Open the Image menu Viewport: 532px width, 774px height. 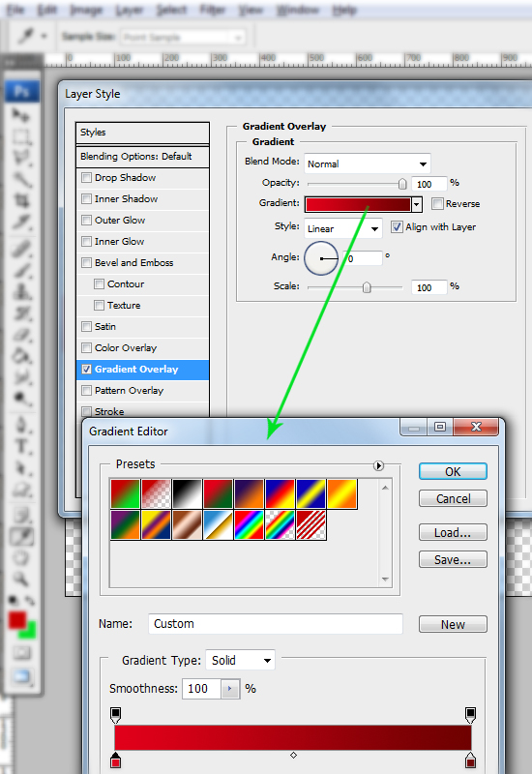click(x=86, y=10)
